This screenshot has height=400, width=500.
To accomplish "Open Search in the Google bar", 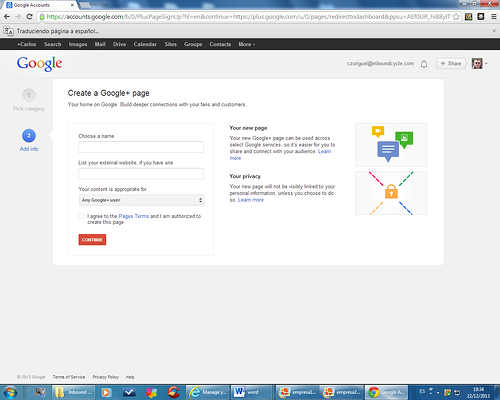I will coord(52,44).
